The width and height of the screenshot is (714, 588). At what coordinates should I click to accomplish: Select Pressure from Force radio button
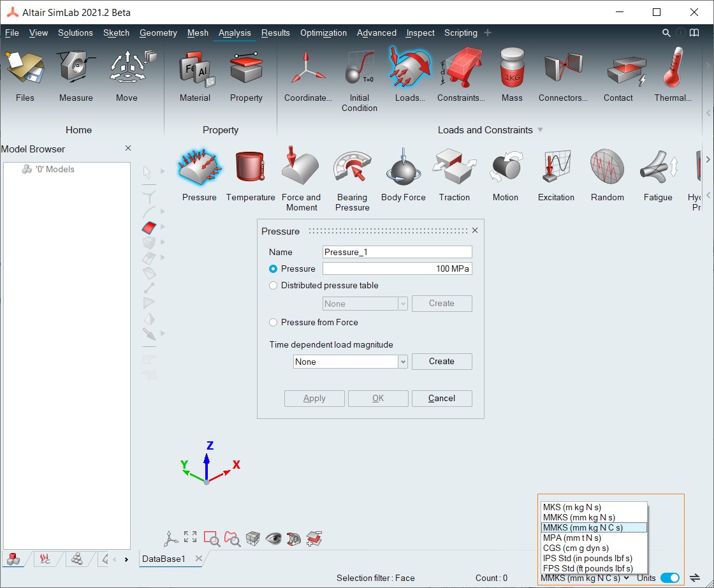[x=273, y=323]
